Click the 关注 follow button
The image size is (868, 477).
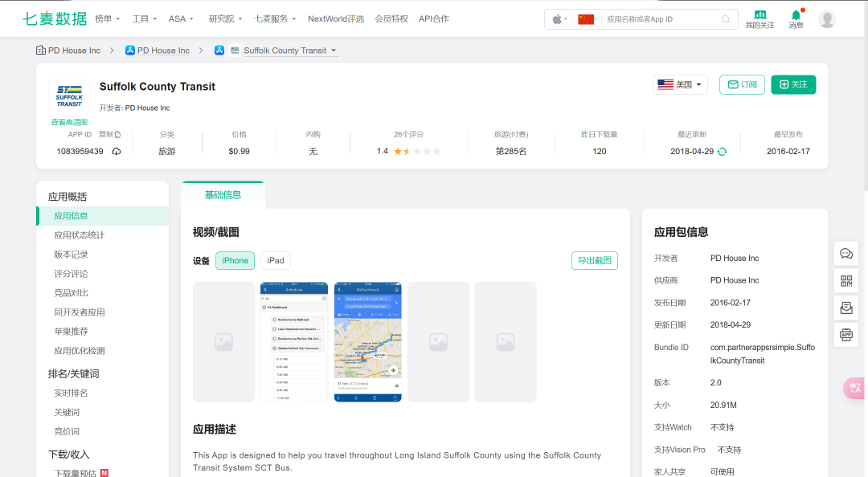[793, 84]
